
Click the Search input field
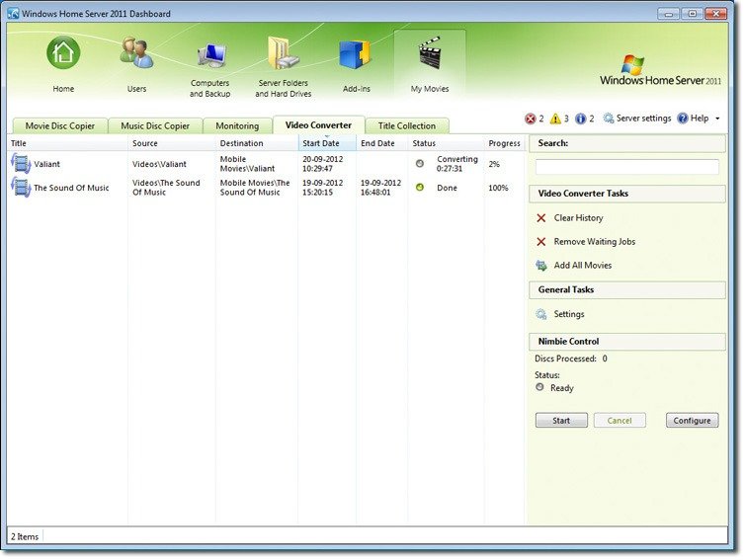point(626,167)
